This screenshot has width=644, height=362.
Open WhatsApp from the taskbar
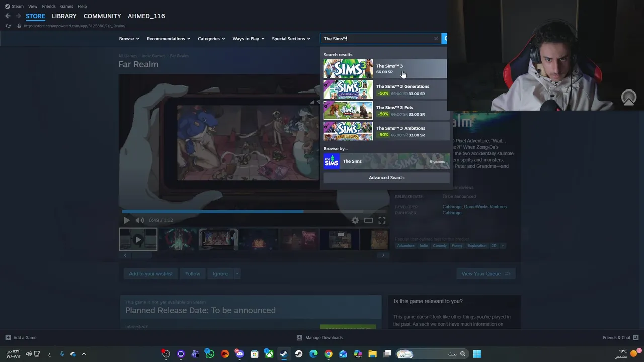coord(210,354)
